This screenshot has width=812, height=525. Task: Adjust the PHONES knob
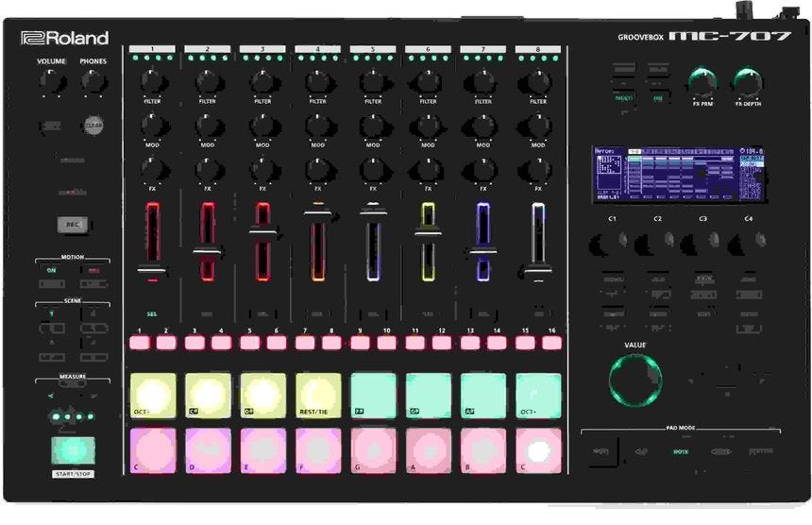point(93,82)
